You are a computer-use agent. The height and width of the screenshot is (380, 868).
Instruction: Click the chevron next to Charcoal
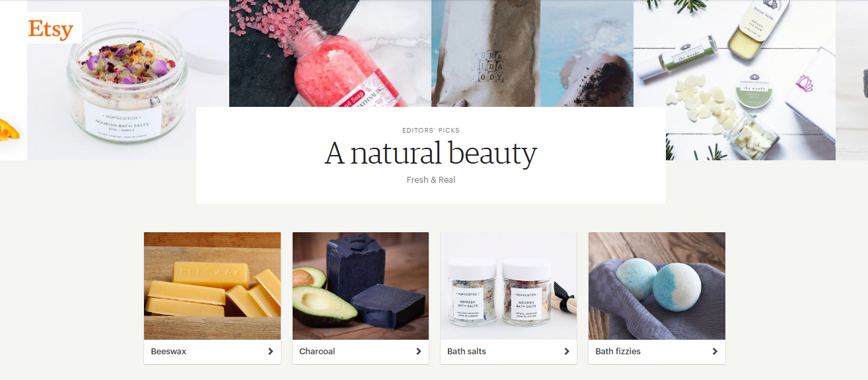coord(418,352)
